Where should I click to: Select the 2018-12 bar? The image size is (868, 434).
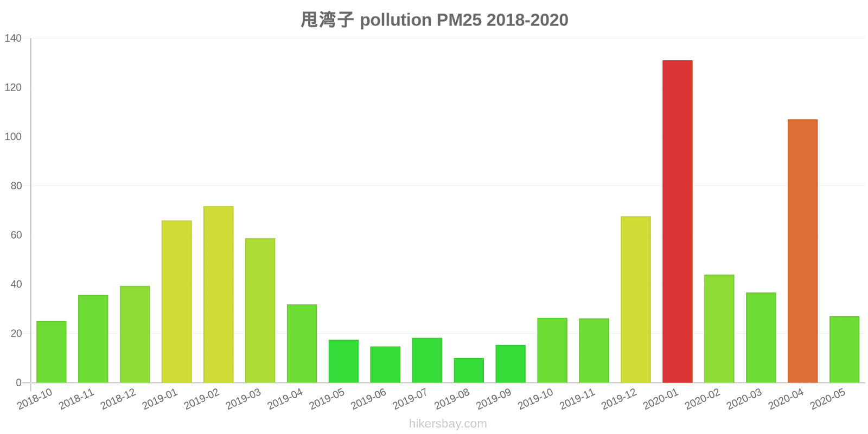tap(135, 334)
